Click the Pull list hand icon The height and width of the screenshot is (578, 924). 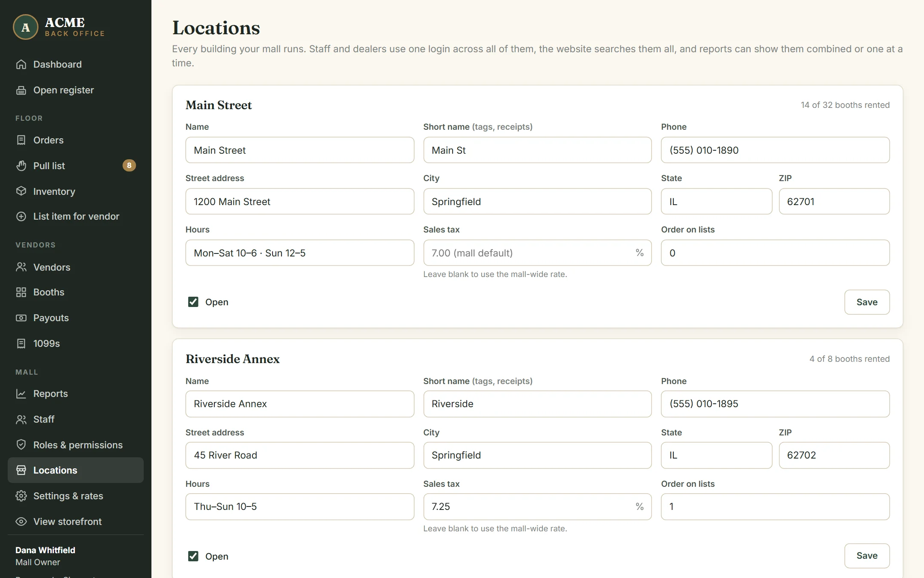(x=21, y=166)
